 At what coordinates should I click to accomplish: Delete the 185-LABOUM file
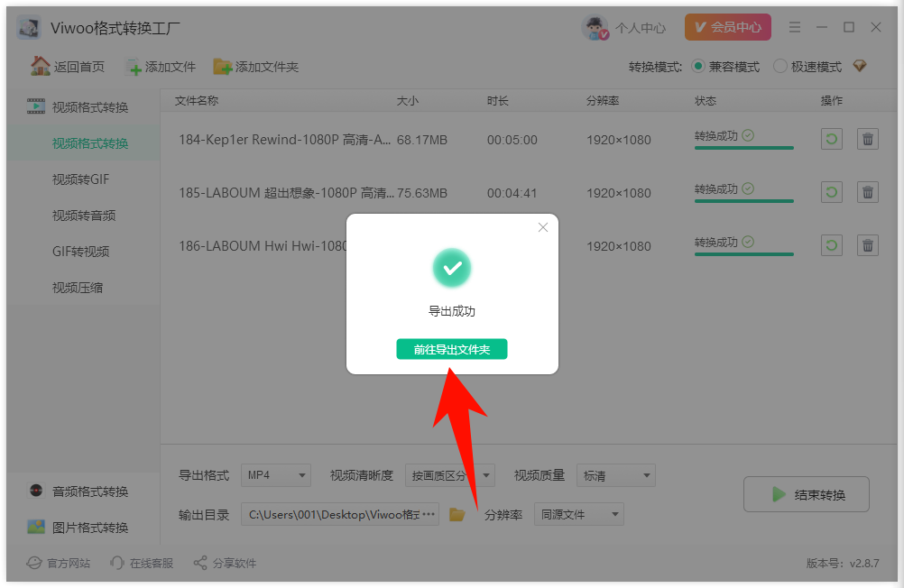click(x=868, y=192)
